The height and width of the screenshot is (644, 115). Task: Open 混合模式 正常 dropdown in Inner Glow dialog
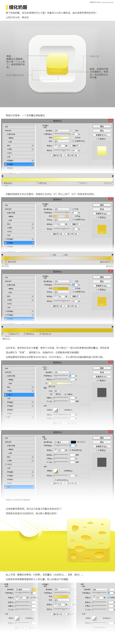click(x=62, y=372)
